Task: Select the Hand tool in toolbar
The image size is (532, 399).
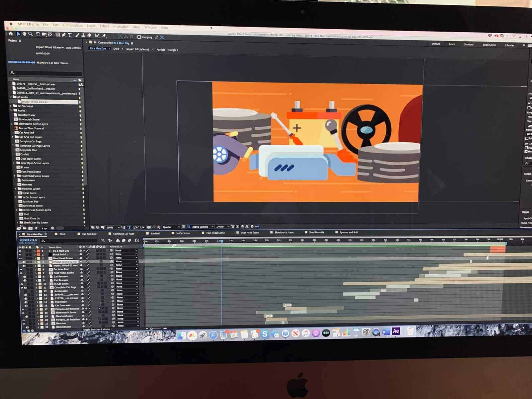Action: [24, 34]
